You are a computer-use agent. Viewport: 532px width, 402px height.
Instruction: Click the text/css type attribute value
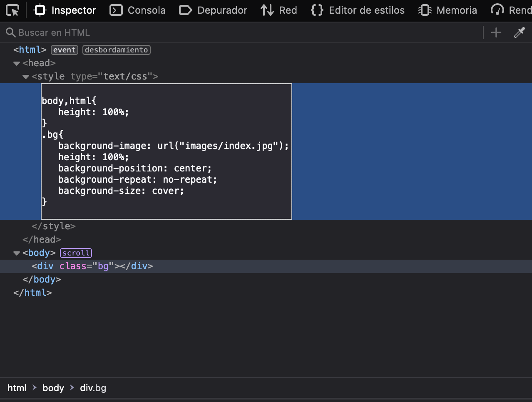point(125,76)
